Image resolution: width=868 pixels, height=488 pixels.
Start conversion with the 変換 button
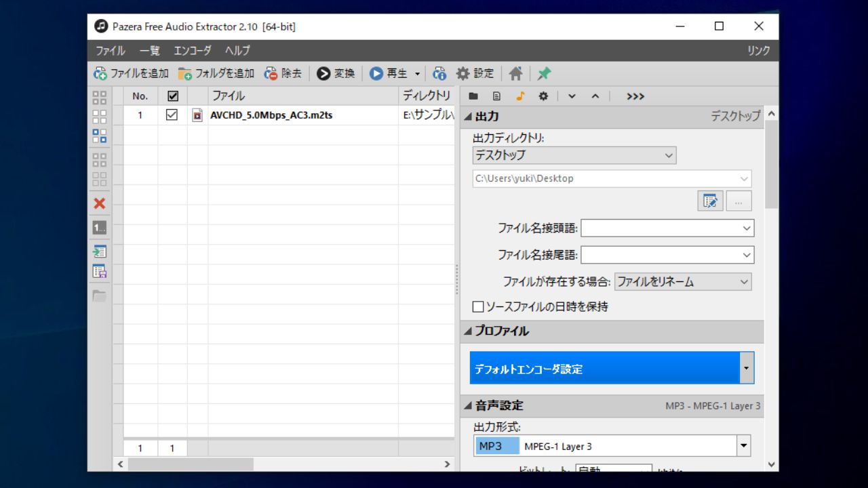336,73
